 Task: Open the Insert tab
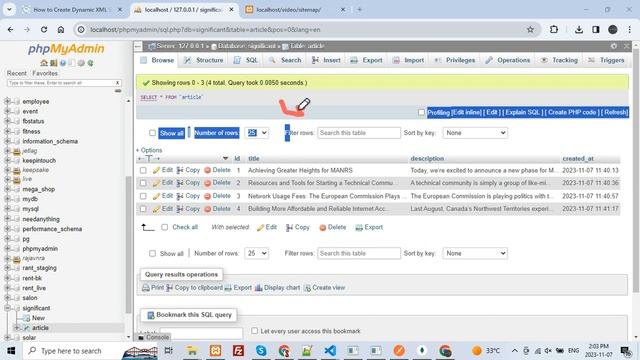(x=326, y=60)
